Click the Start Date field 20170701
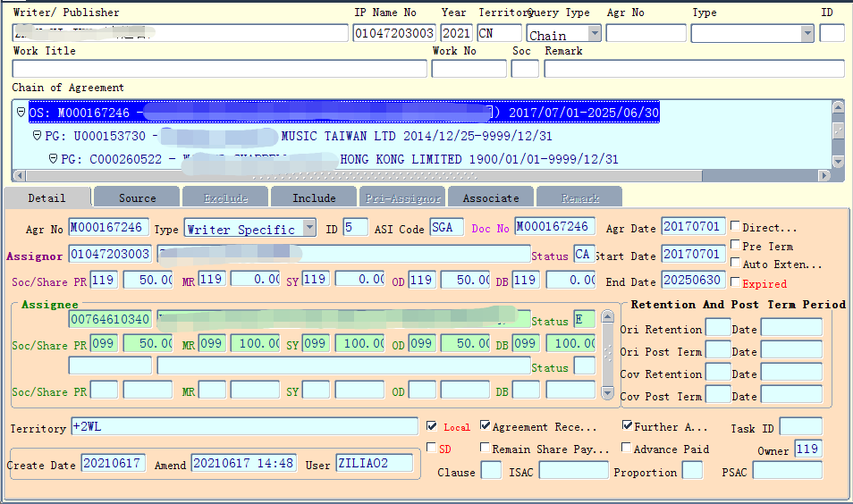Image resolution: width=853 pixels, height=504 pixels. tap(693, 254)
